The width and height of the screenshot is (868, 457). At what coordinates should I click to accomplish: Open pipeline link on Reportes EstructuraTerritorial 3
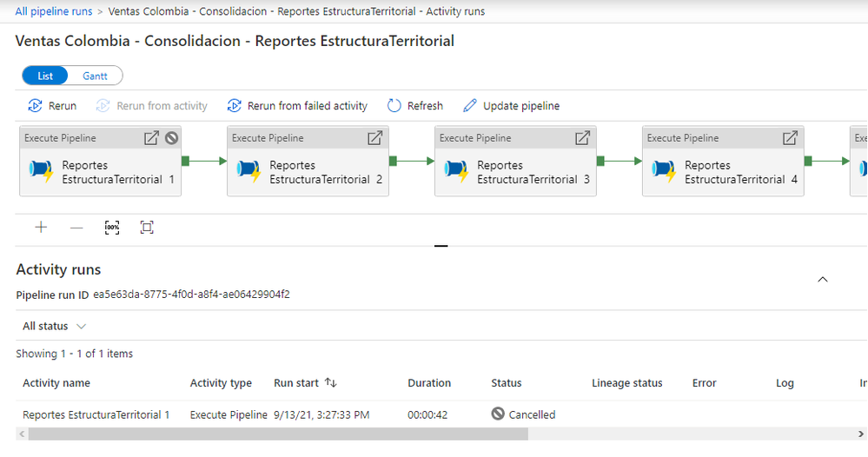click(x=583, y=138)
